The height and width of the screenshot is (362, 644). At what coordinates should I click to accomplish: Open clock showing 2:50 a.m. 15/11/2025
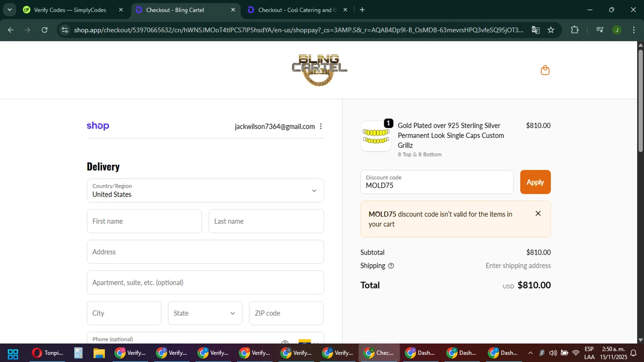coord(614,353)
